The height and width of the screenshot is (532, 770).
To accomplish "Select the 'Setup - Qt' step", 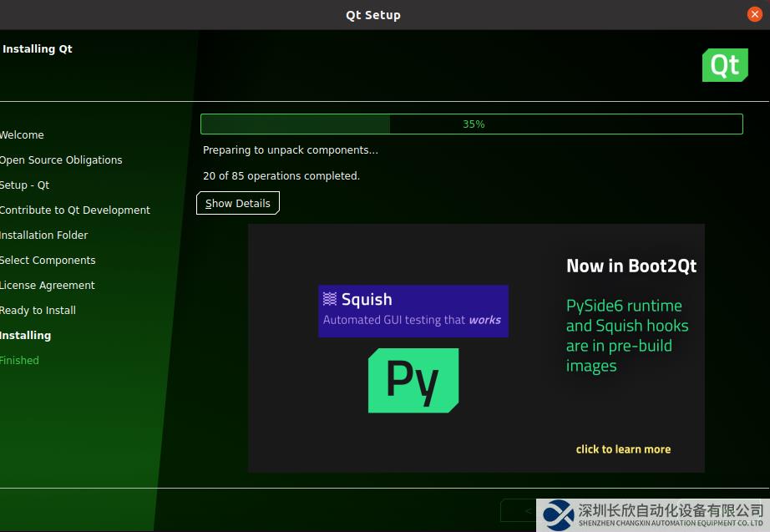I will 24,185.
